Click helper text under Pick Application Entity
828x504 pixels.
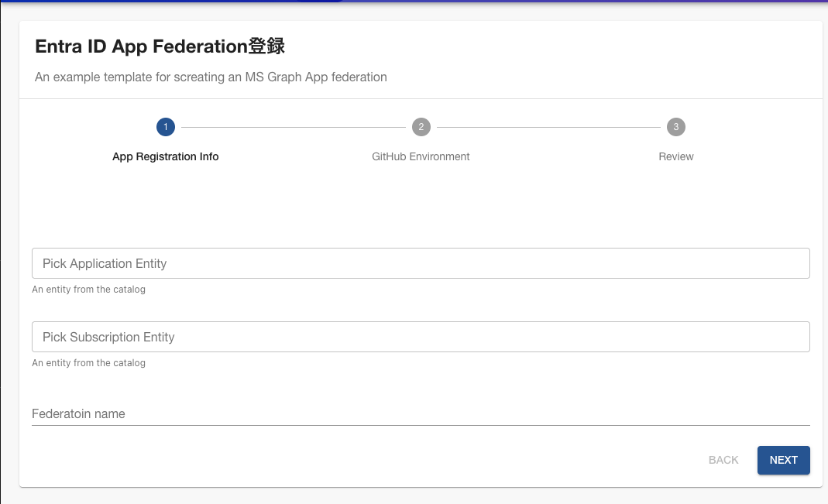point(88,290)
